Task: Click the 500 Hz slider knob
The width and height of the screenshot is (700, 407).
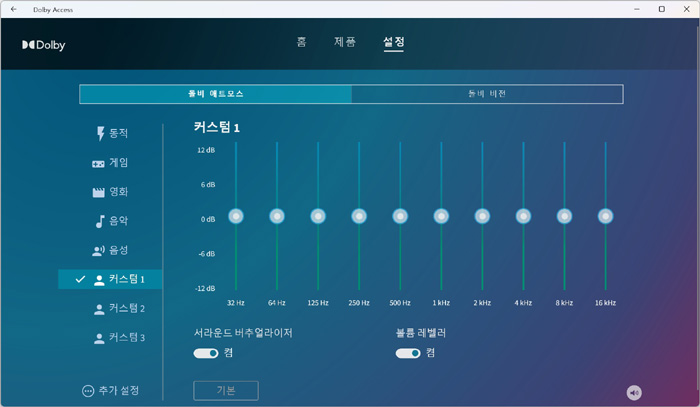Action: point(400,216)
